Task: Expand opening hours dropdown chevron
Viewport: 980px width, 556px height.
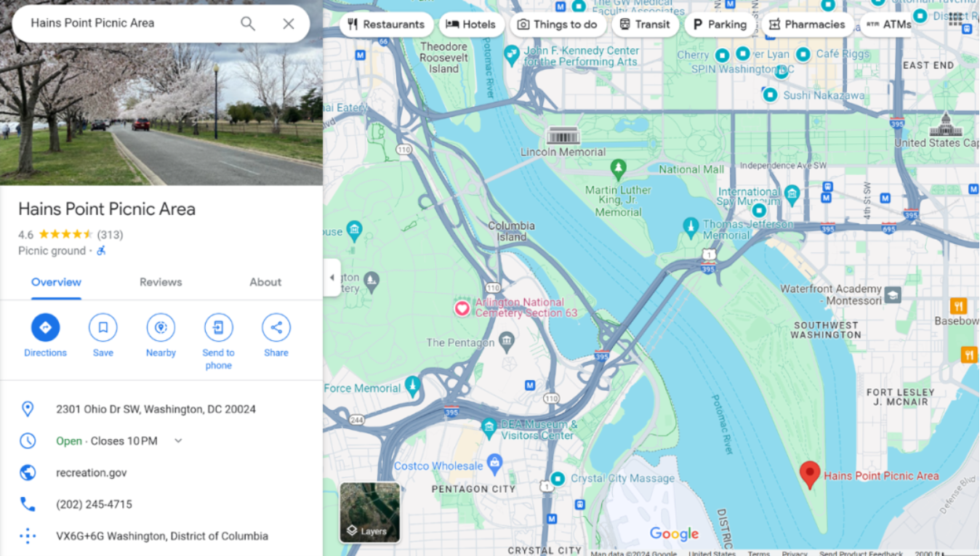Action: pyautogui.click(x=178, y=441)
